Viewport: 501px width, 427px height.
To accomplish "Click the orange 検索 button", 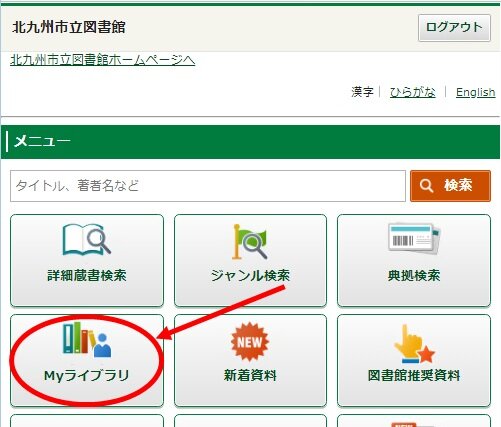I will (x=450, y=186).
